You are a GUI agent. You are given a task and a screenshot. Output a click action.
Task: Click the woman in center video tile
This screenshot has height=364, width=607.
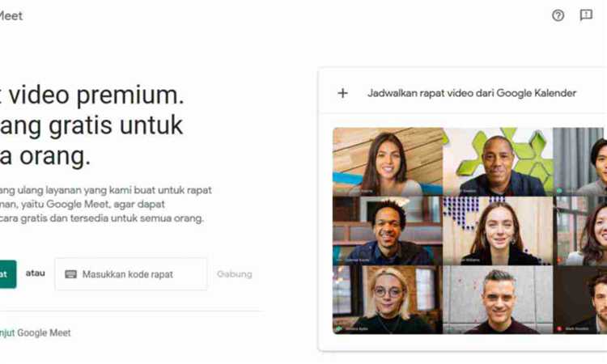pyautogui.click(x=498, y=231)
